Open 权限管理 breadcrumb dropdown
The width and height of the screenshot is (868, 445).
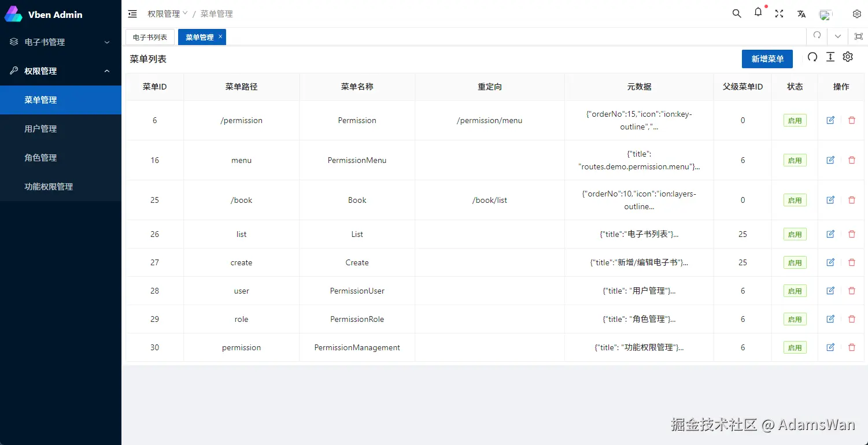pyautogui.click(x=168, y=14)
